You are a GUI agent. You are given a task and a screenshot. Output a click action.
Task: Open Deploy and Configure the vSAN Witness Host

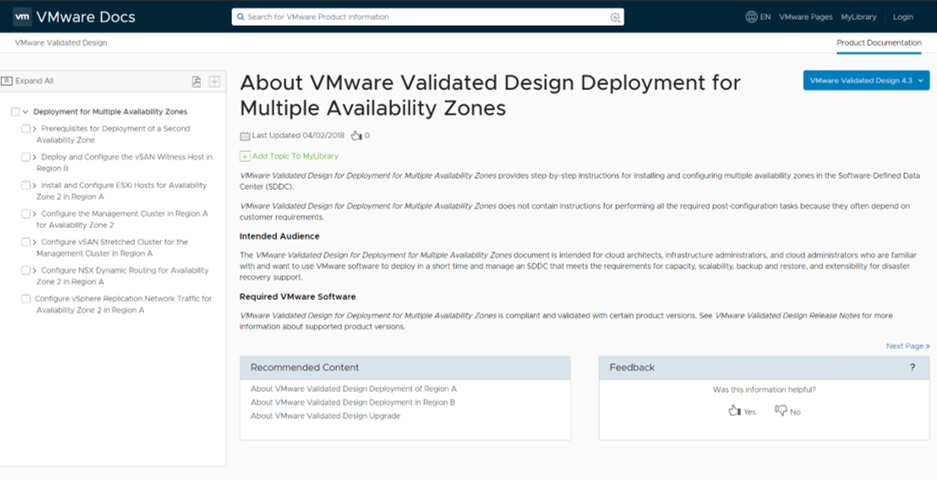tap(124, 163)
